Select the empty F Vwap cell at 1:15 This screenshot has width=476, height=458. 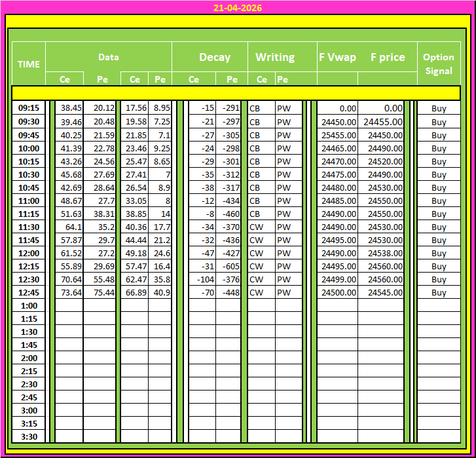tap(337, 318)
